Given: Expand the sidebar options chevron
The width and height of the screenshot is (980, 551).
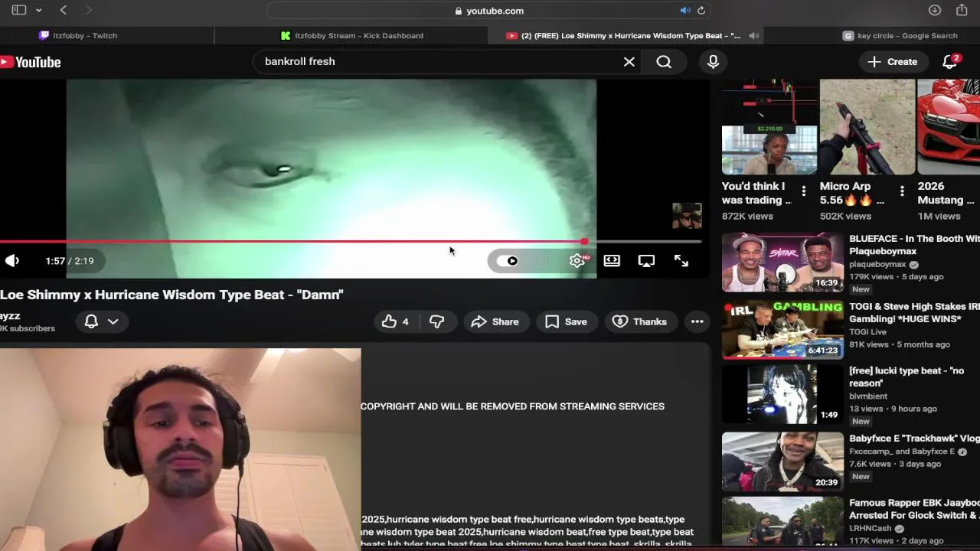Looking at the screenshot, I should [38, 11].
